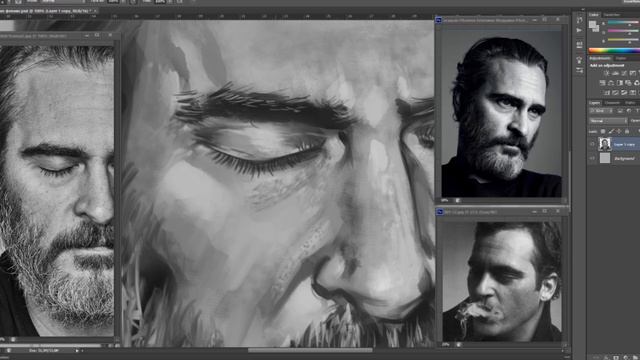The height and width of the screenshot is (360, 640).
Task: Switch to the Swatches tab
Action: 612,15
